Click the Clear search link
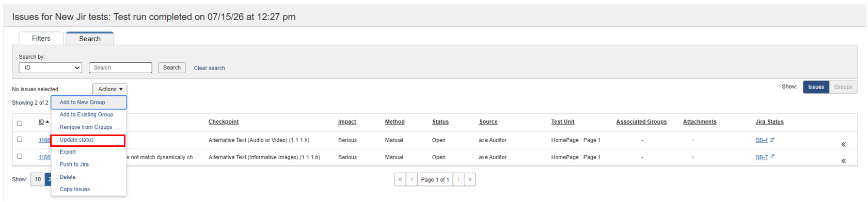This screenshot has height=202, width=868. pyautogui.click(x=209, y=68)
